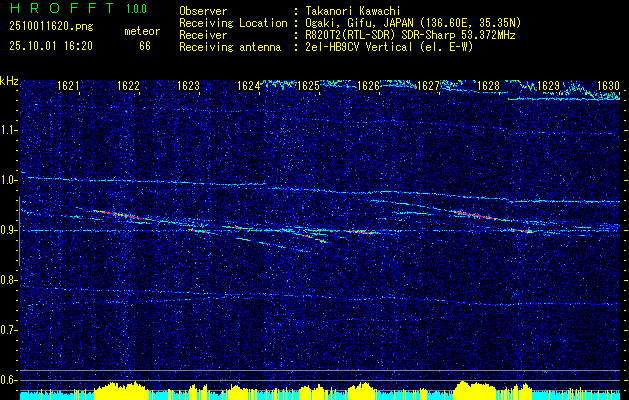Viewport: 629px width, 400px height.
Task: Select the 2el-HB9CV Vertical antenna text
Action: pyautogui.click(x=390, y=47)
